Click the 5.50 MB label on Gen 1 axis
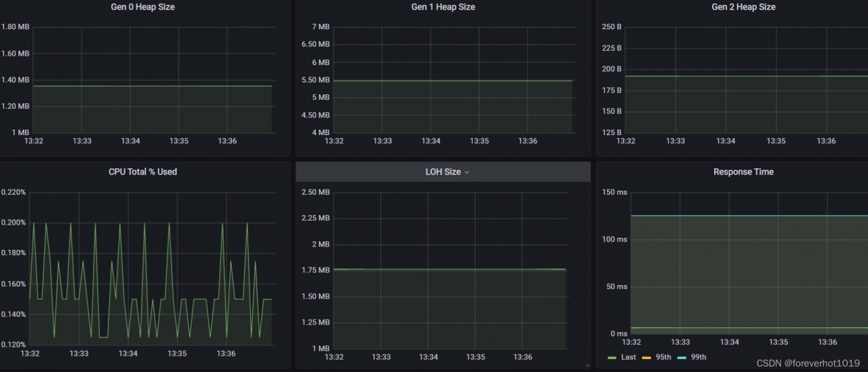The image size is (868, 372). (315, 80)
